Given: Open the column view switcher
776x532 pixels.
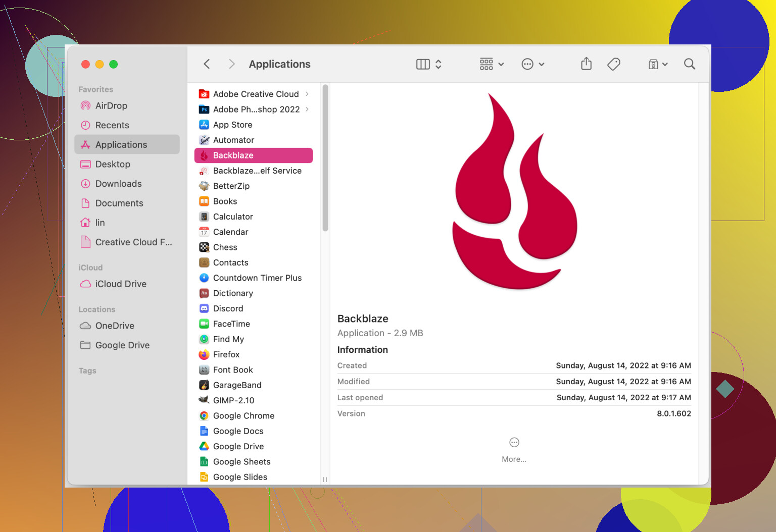Looking at the screenshot, I should pos(428,64).
